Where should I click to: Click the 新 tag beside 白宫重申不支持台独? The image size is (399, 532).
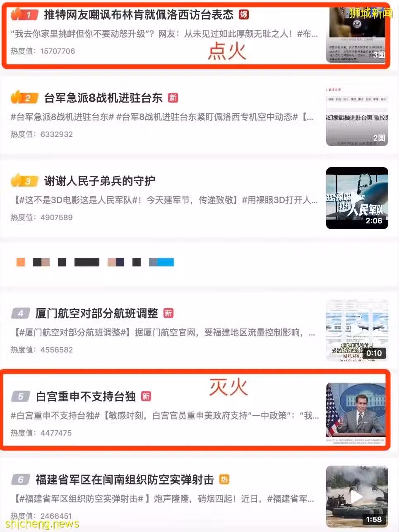[146, 396]
